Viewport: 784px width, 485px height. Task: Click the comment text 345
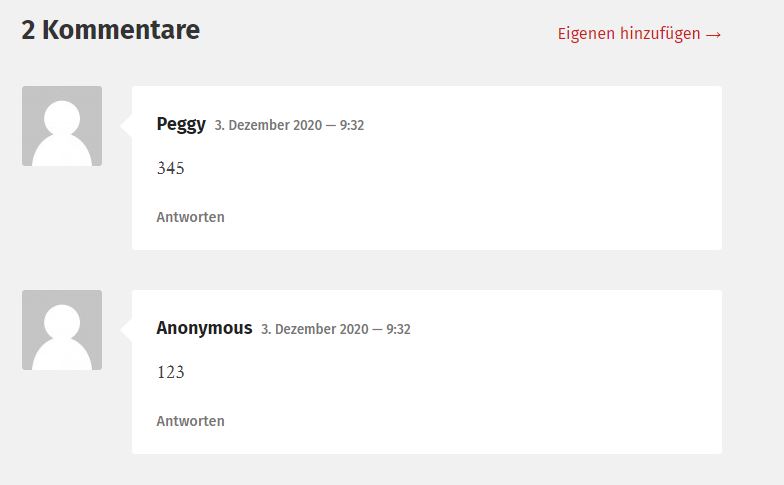tap(171, 169)
